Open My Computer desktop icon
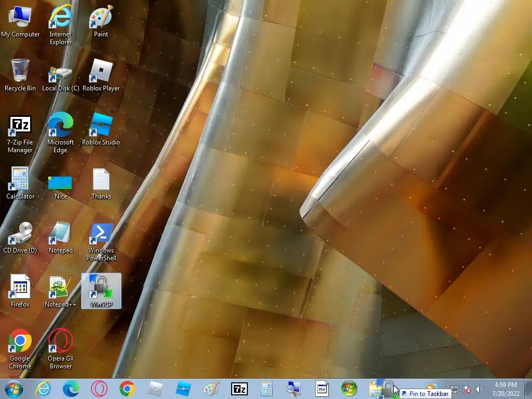 click(20, 21)
